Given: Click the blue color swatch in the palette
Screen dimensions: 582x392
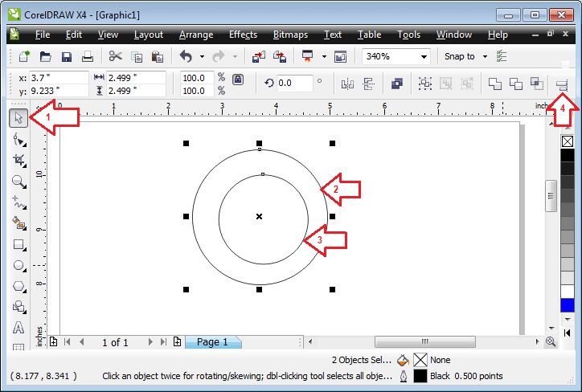Looking at the screenshot, I should point(567,305).
